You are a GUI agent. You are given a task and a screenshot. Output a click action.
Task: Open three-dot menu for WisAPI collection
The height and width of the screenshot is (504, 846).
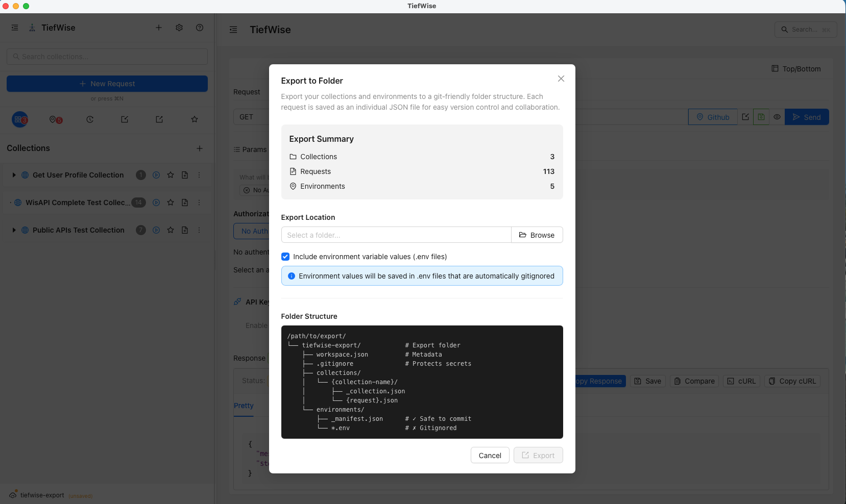coord(199,203)
